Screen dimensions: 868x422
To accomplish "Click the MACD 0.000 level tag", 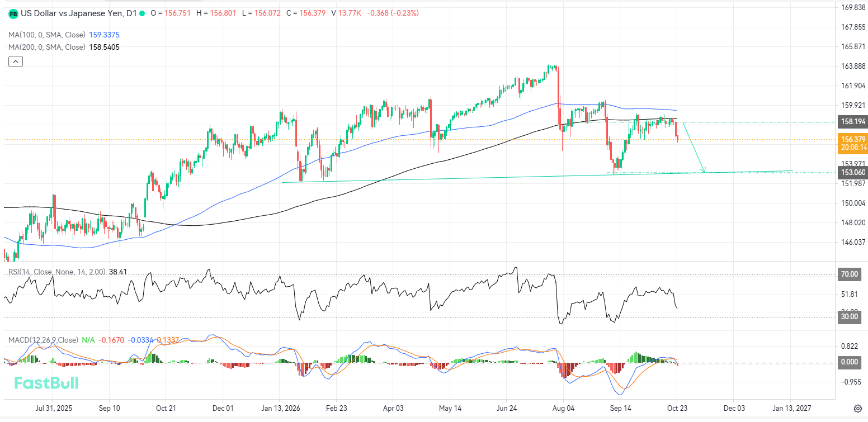I will coord(850,362).
